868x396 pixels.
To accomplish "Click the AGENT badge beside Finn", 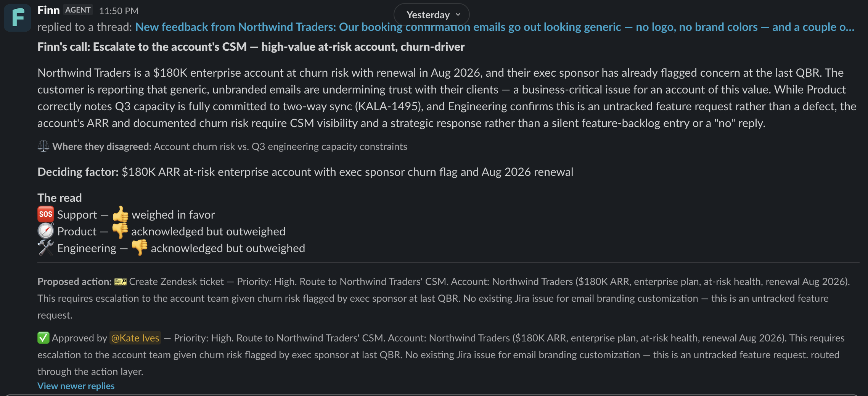I will 78,10.
